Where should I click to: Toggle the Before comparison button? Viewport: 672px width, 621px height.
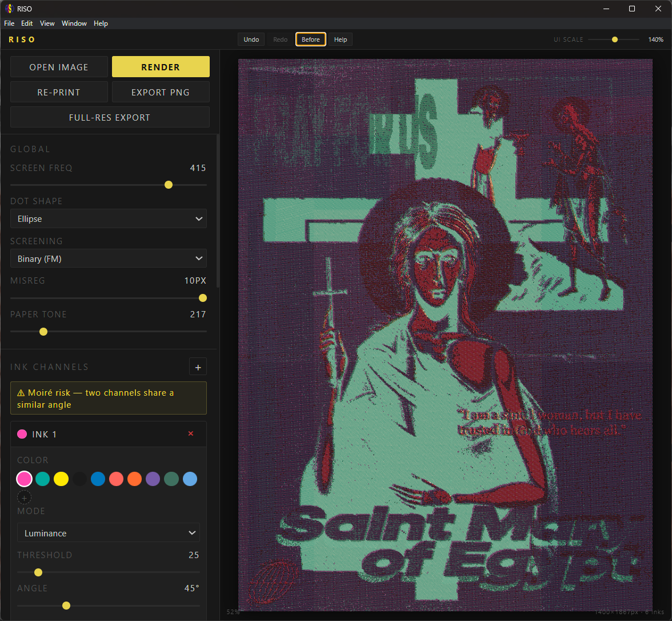coord(311,39)
